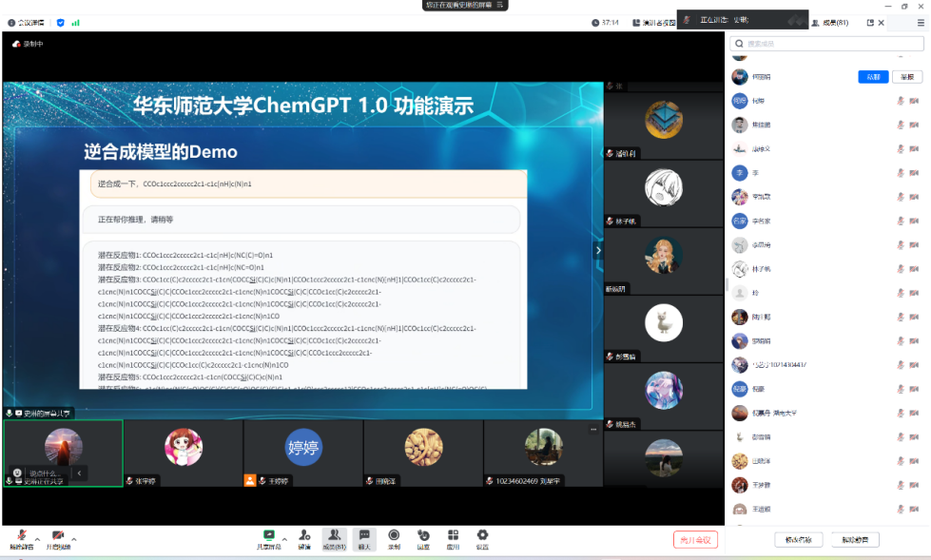This screenshot has height=560, width=931.
Task: Pop out the members panel icon
Action: (869, 22)
